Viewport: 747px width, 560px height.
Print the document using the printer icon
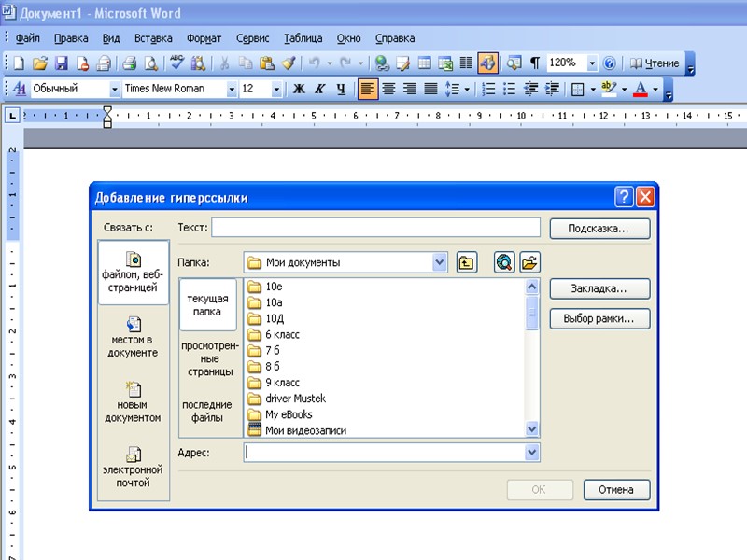pyautogui.click(x=130, y=63)
